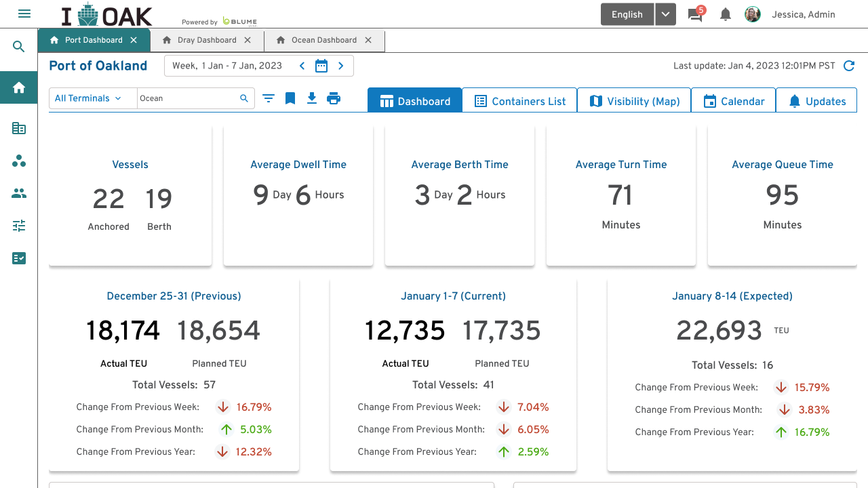
Task: Open the Dashboard view tab
Action: pos(415,100)
